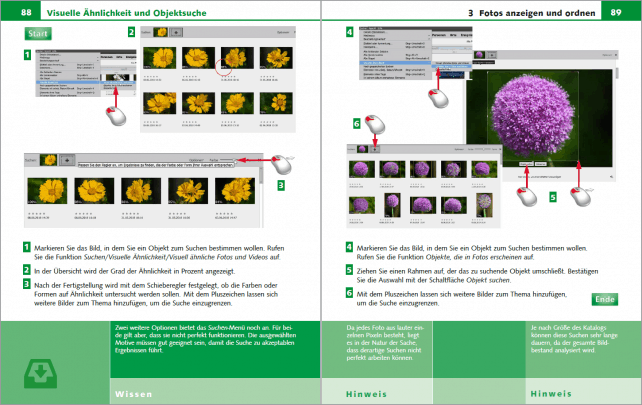This screenshot has height=405, width=642.
Task: Click star rating under first step 2 thumbnail
Action: pyautogui.click(x=150, y=76)
